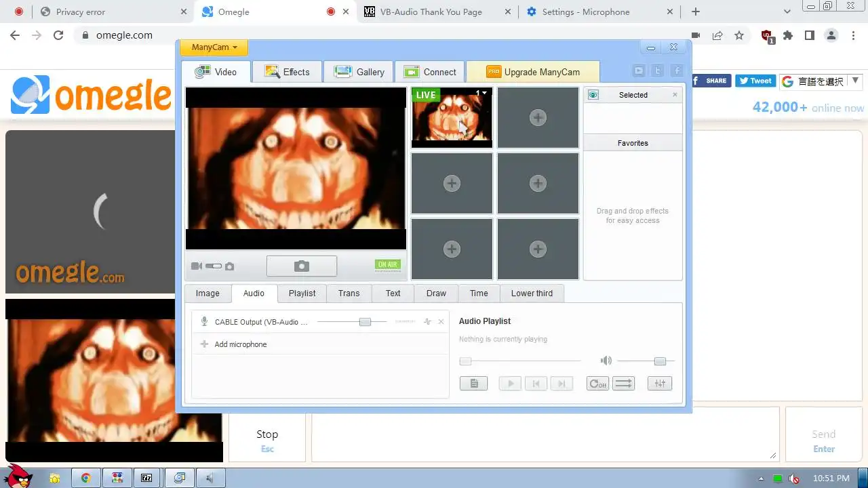Skip to next track in audio playlist
Image resolution: width=868 pixels, height=488 pixels.
561,384
